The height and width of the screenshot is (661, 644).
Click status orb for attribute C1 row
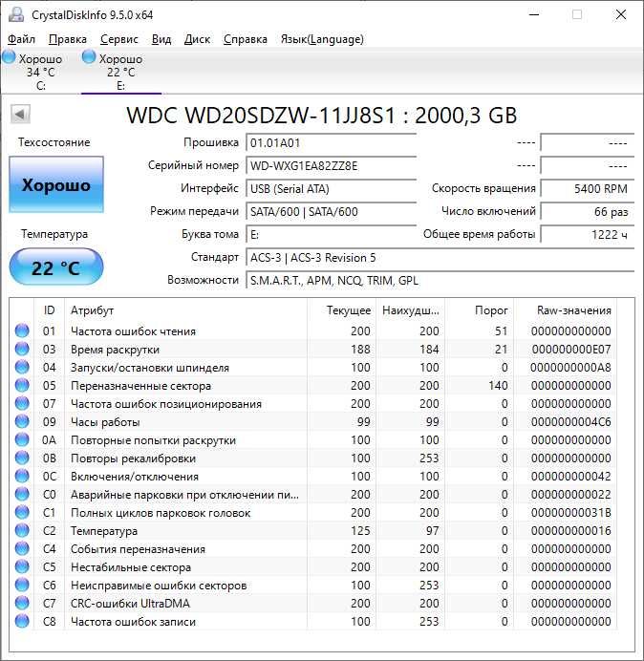[x=22, y=512]
